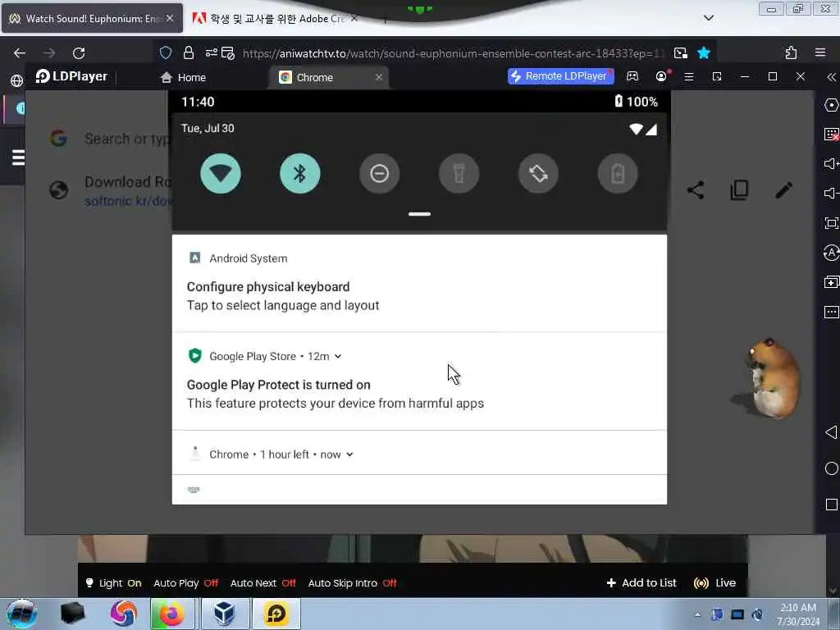Click LDPlayer mini-window icon
Screen dimensions: 840x630
pyautogui.click(x=717, y=76)
